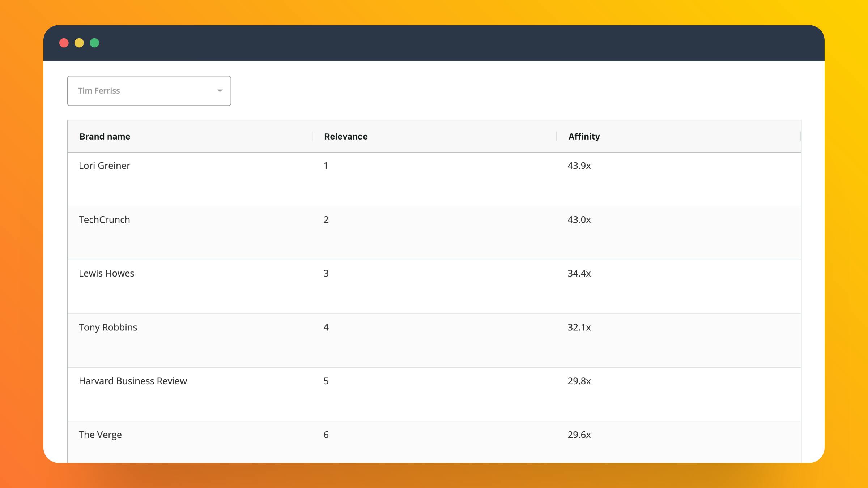Click relevance value 5 for Harvard Business Review

(326, 381)
